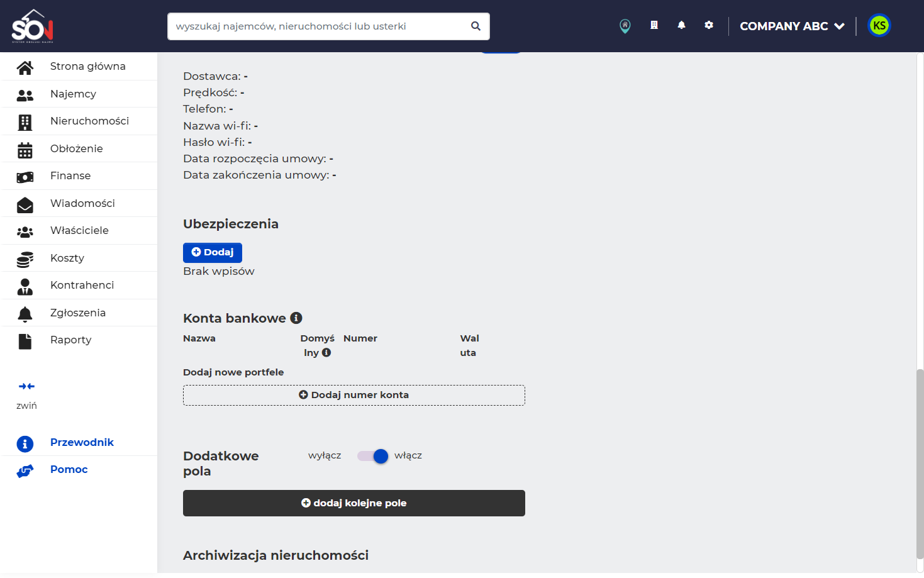The image size is (924, 578).
Task: Click the info icon under Domyślny column
Action: [x=326, y=353]
